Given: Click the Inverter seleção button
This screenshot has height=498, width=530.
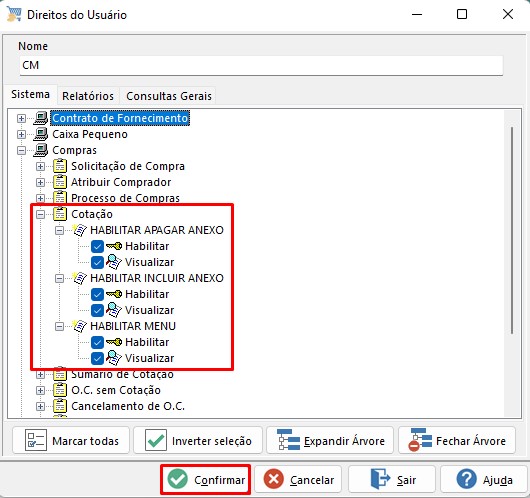Looking at the screenshot, I should coord(198,441).
